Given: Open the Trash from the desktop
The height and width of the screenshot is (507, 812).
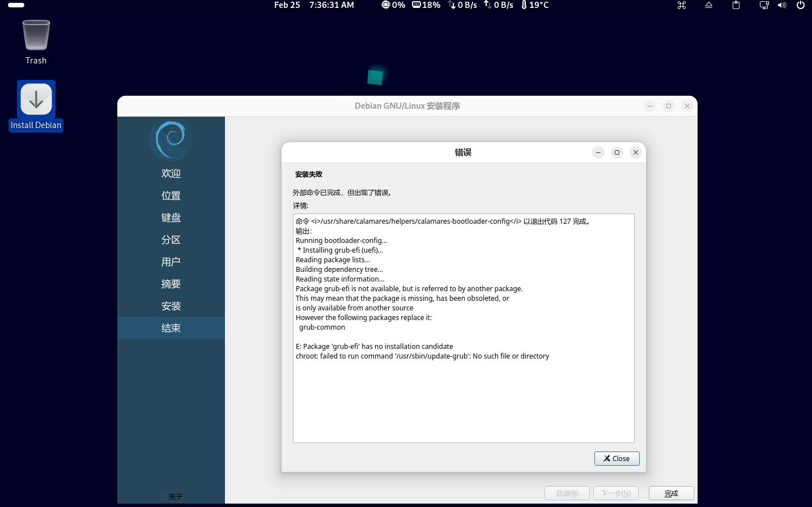Looking at the screenshot, I should point(36,35).
